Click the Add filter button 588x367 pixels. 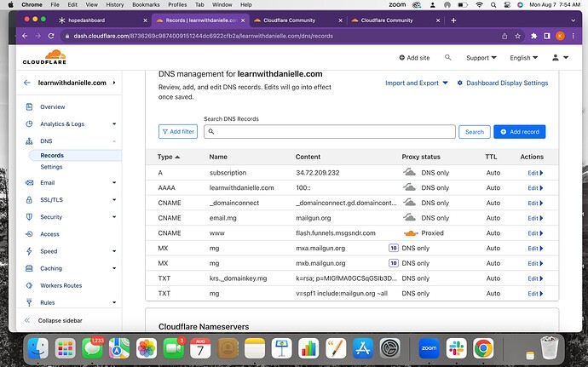click(x=178, y=132)
